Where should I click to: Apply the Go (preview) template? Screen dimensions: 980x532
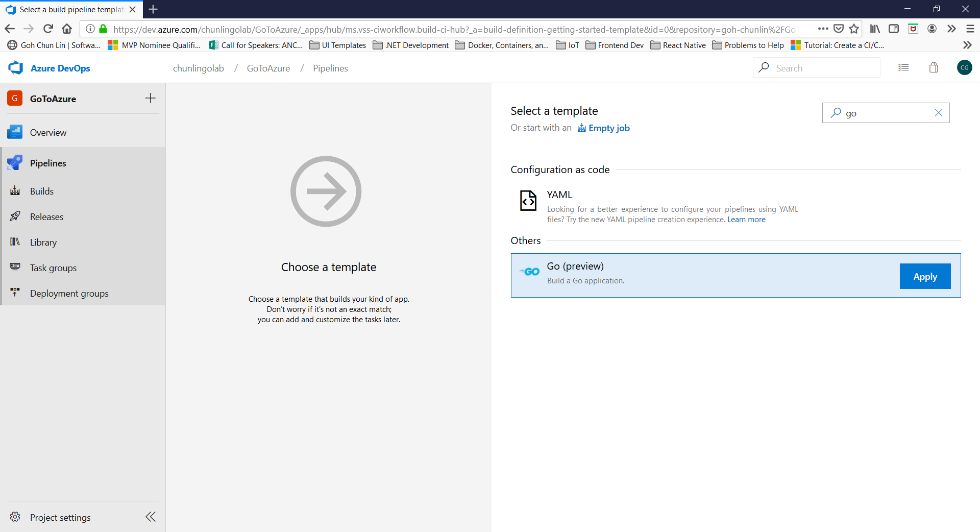point(925,276)
